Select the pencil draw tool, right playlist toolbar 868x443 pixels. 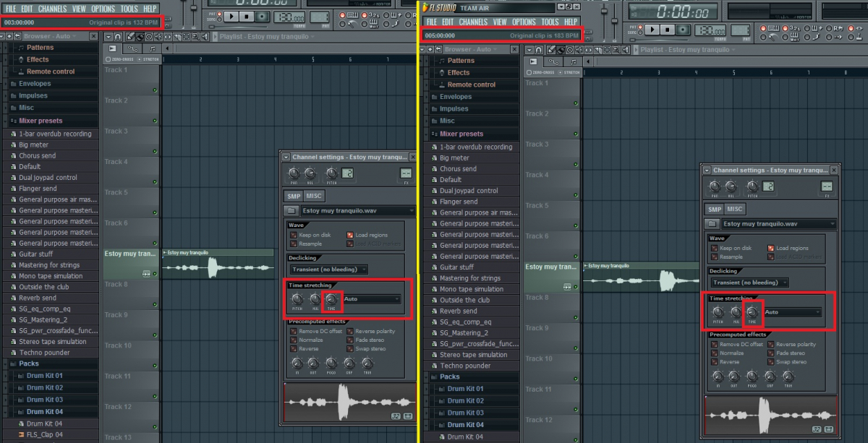[x=550, y=49]
